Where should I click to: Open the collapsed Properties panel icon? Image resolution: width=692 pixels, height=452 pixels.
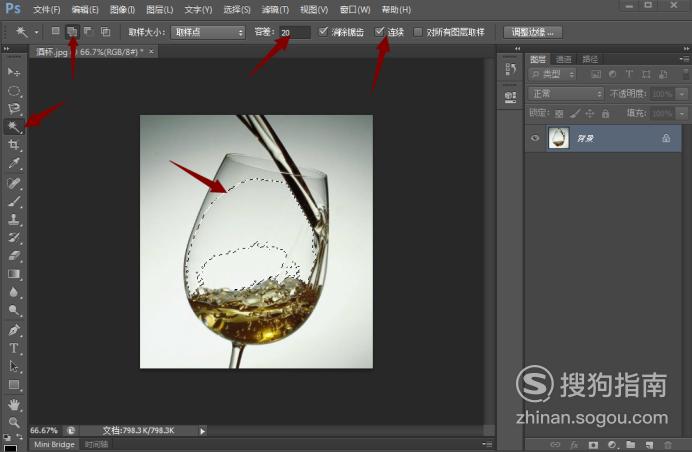click(x=510, y=97)
